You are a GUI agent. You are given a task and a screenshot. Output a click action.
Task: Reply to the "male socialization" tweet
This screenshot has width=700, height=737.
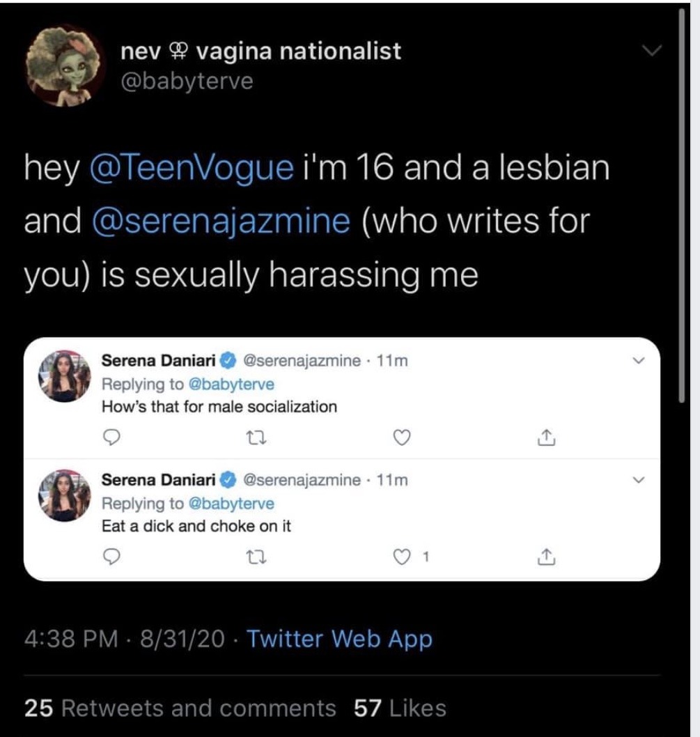click(111, 437)
